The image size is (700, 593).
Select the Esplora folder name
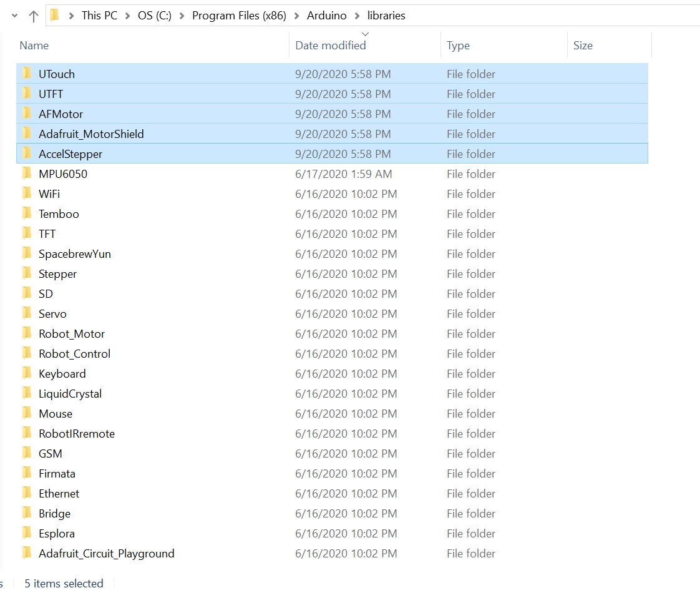click(57, 534)
